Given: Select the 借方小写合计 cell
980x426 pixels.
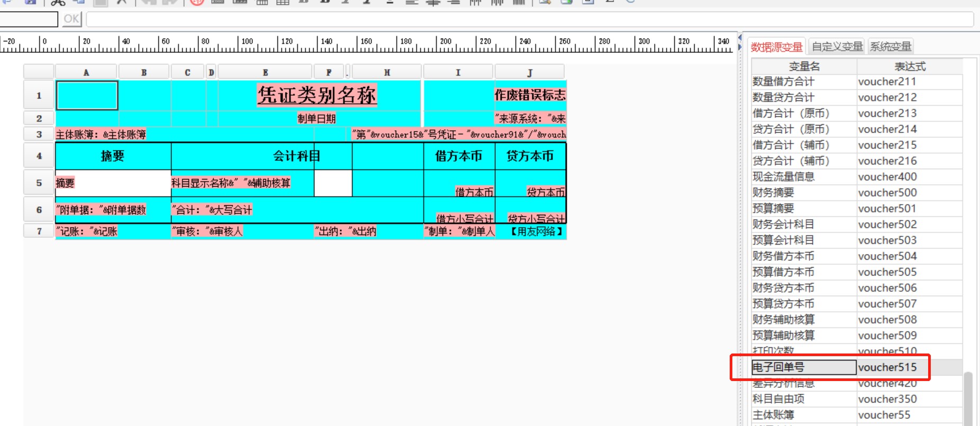Looking at the screenshot, I should click(x=464, y=218).
